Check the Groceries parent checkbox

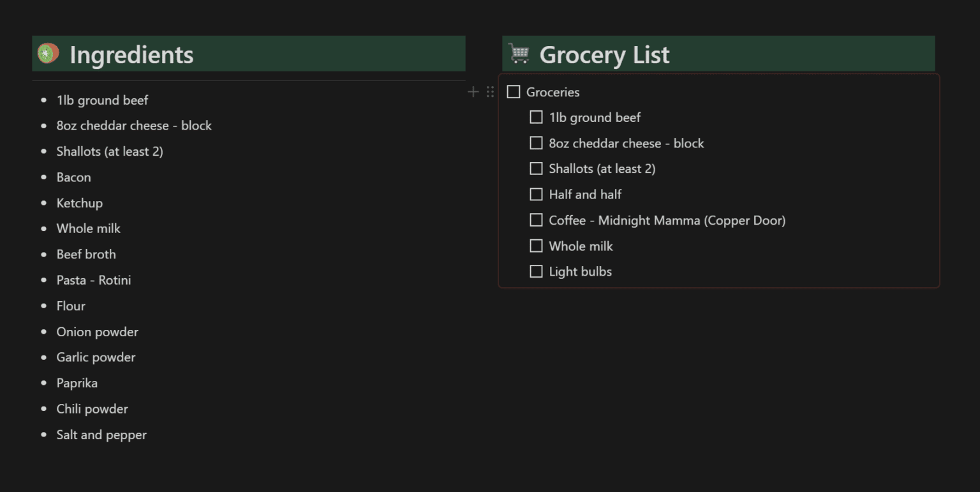point(514,92)
